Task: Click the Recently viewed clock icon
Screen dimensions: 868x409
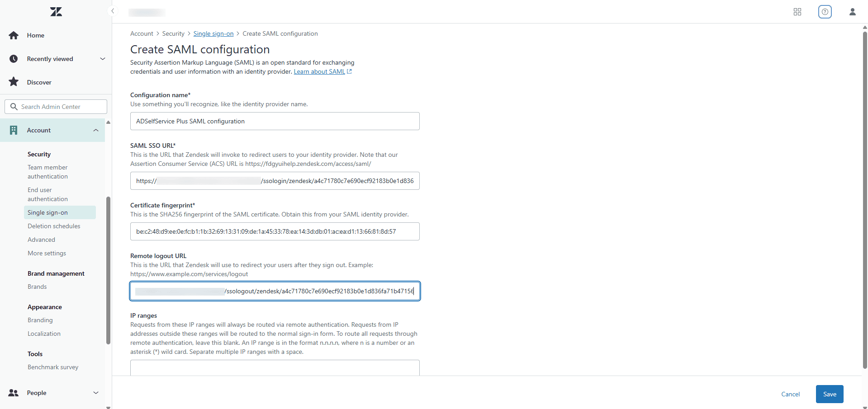Action: [14, 58]
